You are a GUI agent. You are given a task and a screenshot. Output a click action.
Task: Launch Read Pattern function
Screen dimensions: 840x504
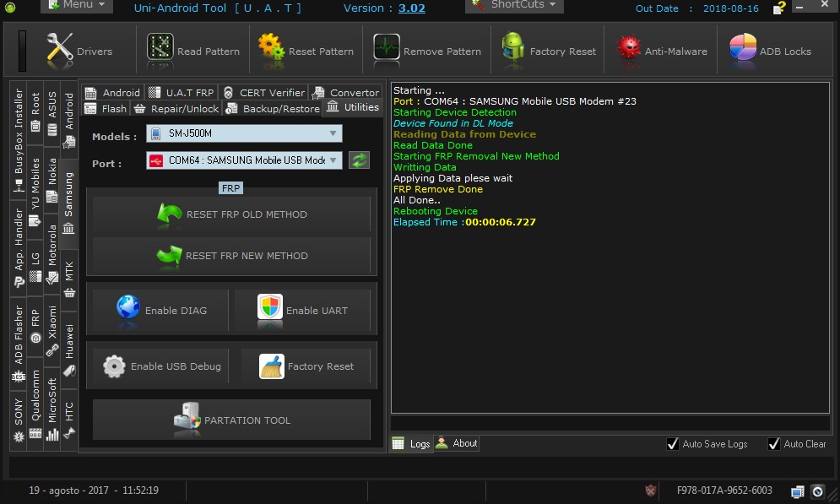[193, 51]
